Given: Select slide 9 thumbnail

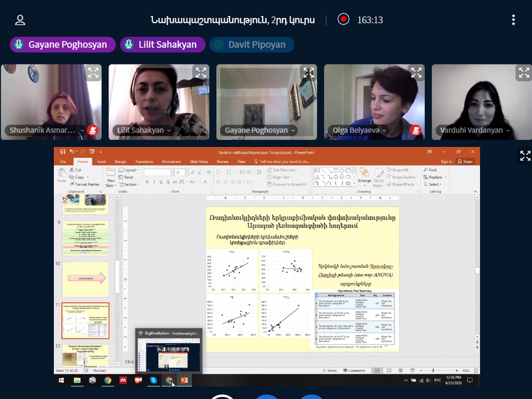Looking at the screenshot, I should pos(86,238).
